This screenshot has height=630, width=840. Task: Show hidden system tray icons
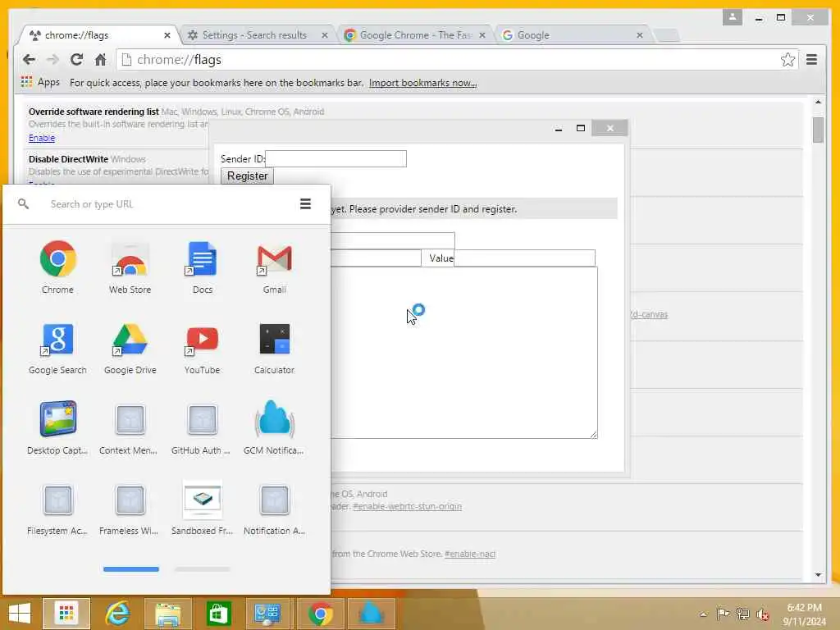[x=703, y=614]
